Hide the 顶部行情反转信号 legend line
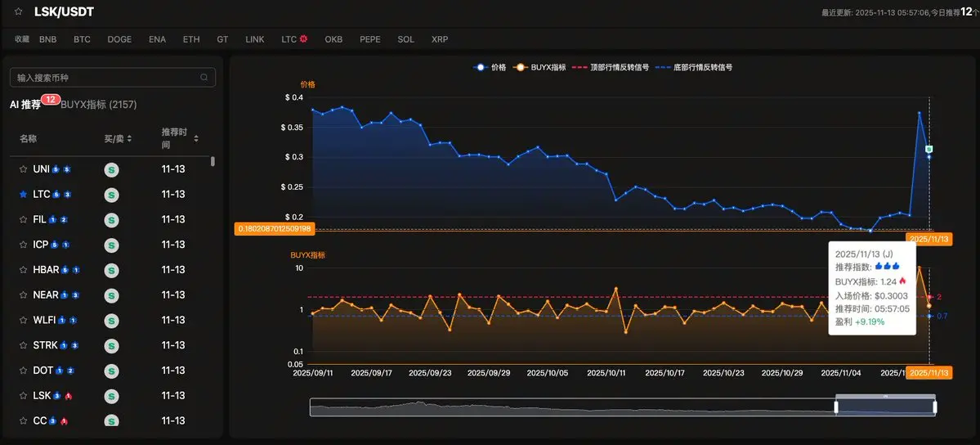This screenshot has width=980, height=445. click(611, 68)
